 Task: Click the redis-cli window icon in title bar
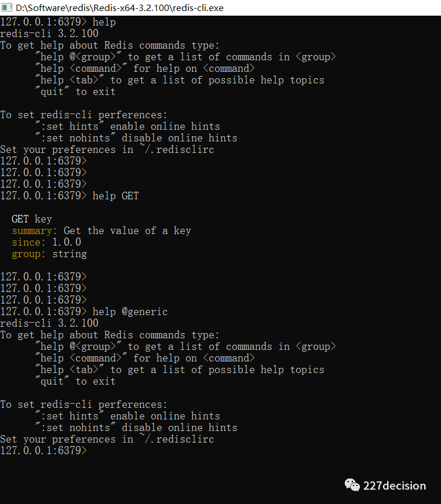[6, 8]
